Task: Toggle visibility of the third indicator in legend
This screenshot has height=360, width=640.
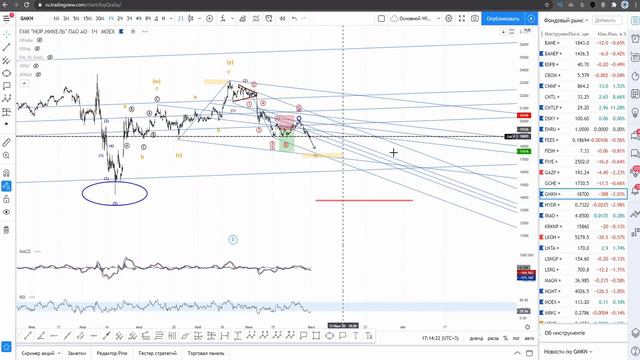Action: click(50, 58)
